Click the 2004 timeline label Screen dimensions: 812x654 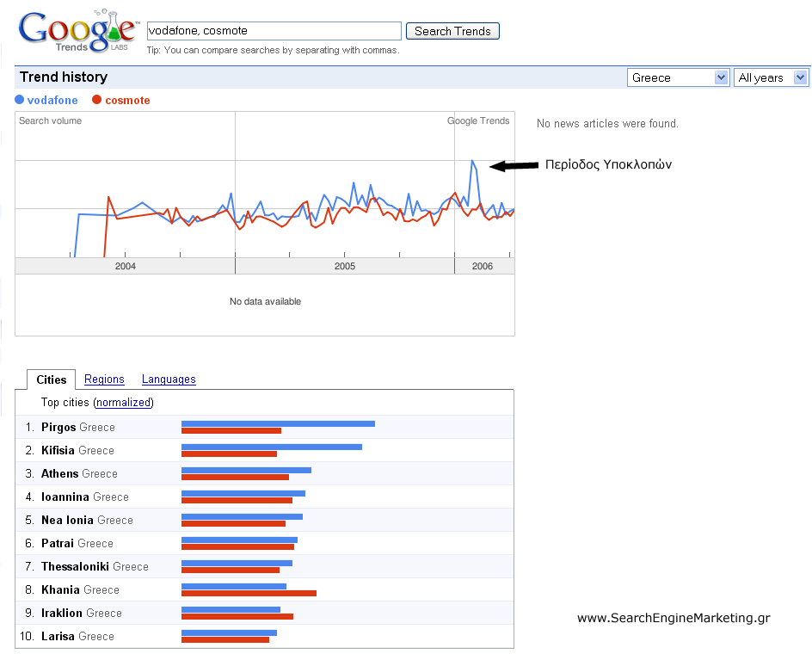click(x=126, y=266)
